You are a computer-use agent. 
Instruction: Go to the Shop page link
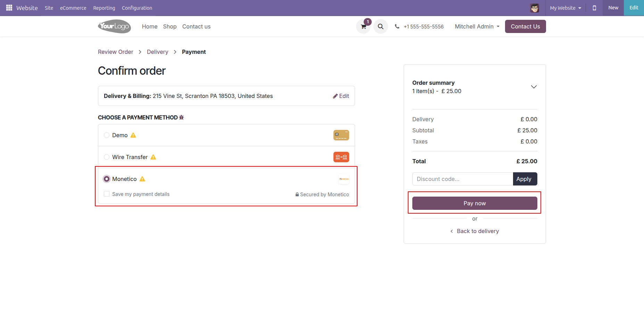(x=170, y=26)
